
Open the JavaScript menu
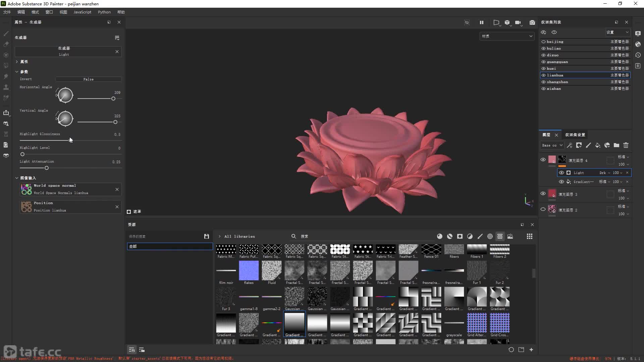82,12
